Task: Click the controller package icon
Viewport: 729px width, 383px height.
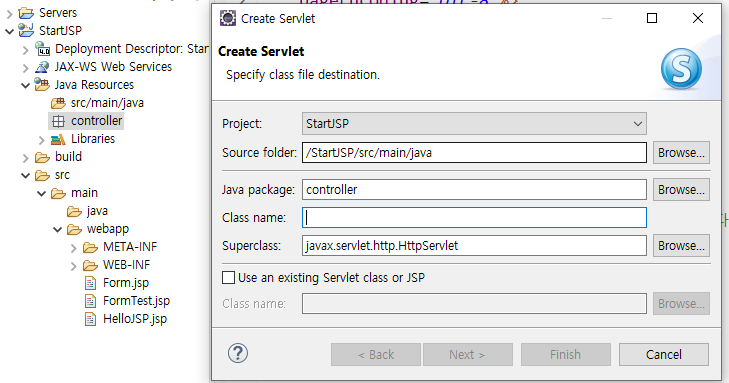Action: (58, 121)
